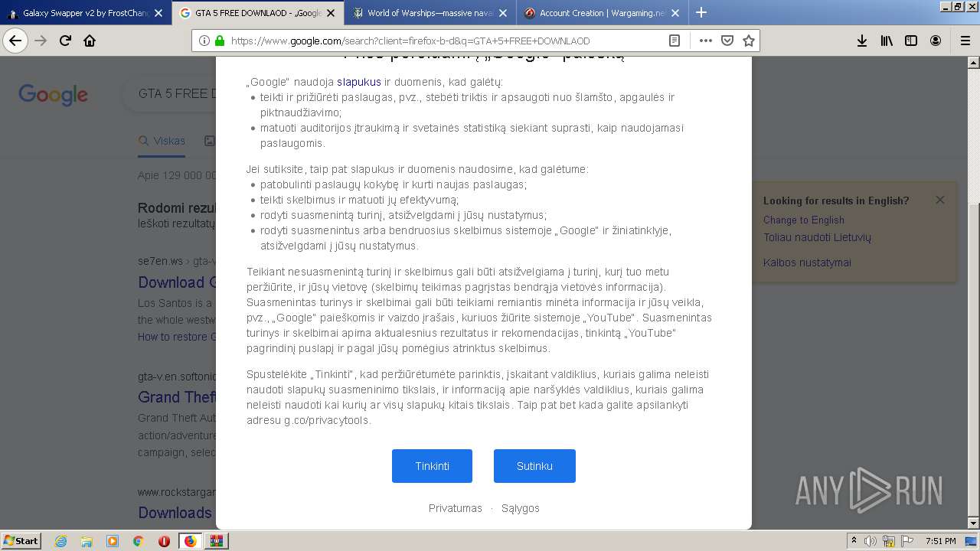This screenshot has width=980, height=551.
Task: Reload the current page
Action: (65, 41)
